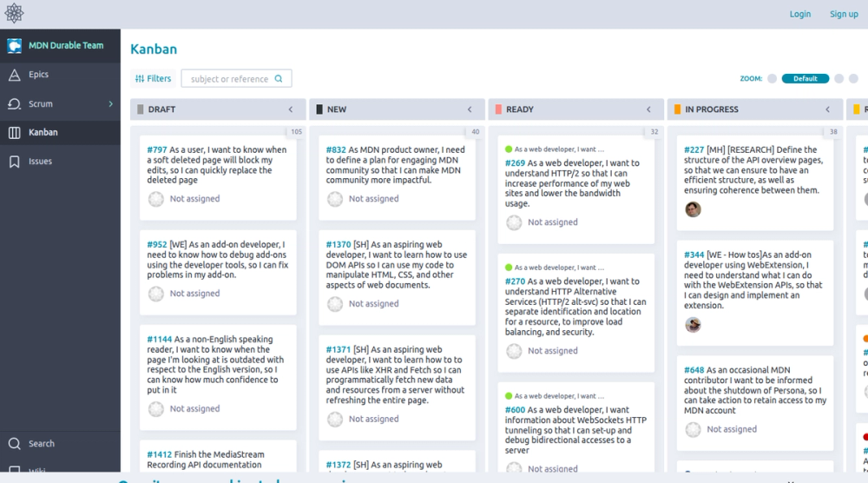Open user story #797
Screen dimensions: 868x483
[156, 149]
